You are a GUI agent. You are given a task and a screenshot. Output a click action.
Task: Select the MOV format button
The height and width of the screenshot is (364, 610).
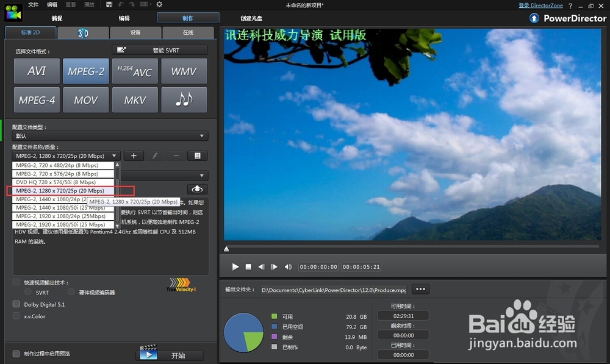pyautogui.click(x=86, y=100)
